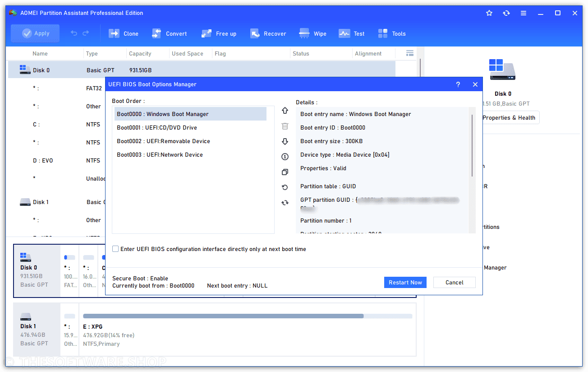Open the hamburger menu in title bar
The width and height of the screenshot is (588, 372).
(x=524, y=13)
